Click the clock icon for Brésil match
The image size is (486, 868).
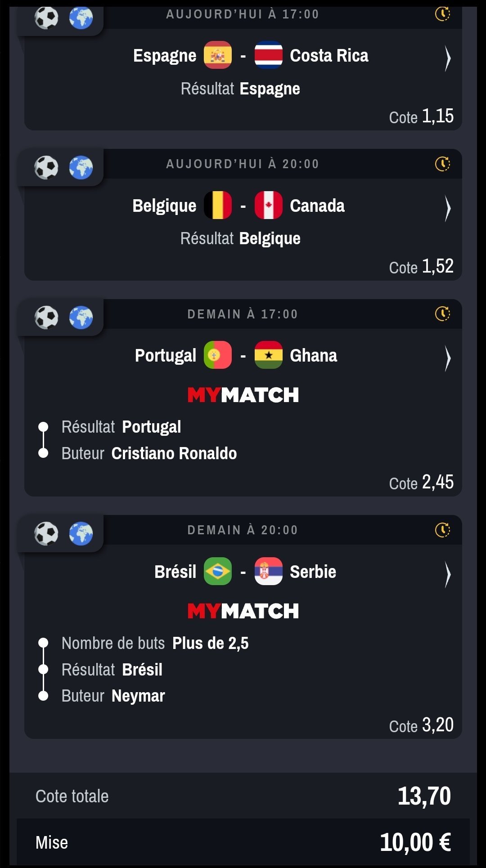442,530
